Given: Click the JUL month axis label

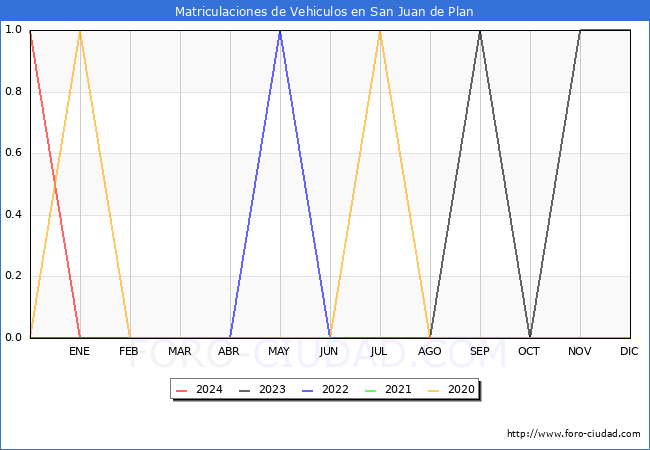Looking at the screenshot, I should coord(379,351).
